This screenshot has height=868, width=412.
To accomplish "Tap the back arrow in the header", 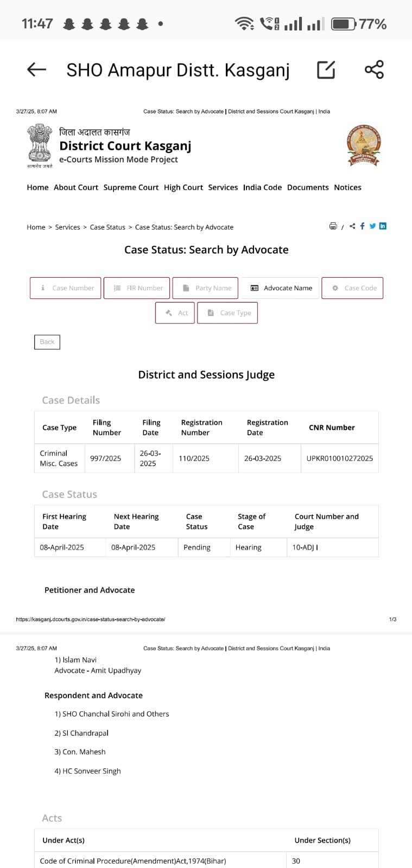I will click(x=36, y=69).
